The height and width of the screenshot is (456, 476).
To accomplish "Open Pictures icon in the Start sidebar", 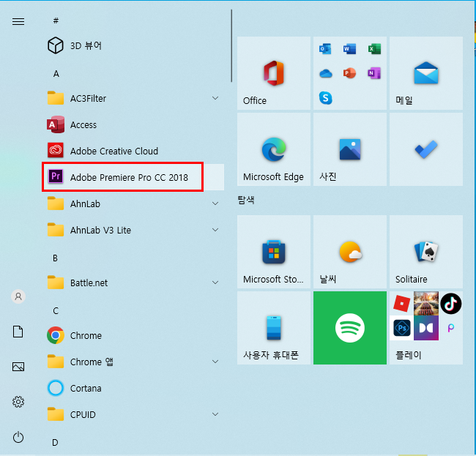I will pos(18,367).
